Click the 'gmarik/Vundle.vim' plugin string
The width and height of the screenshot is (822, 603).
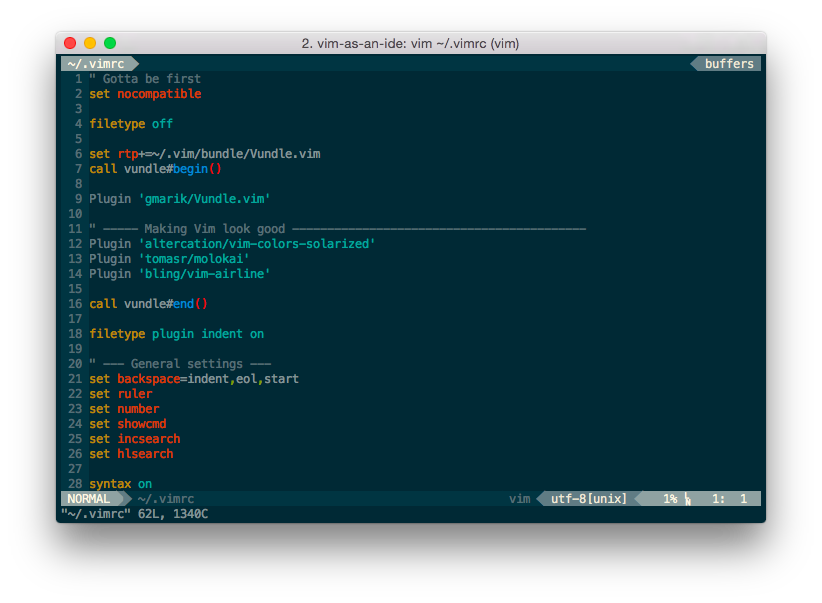pyautogui.click(x=204, y=199)
